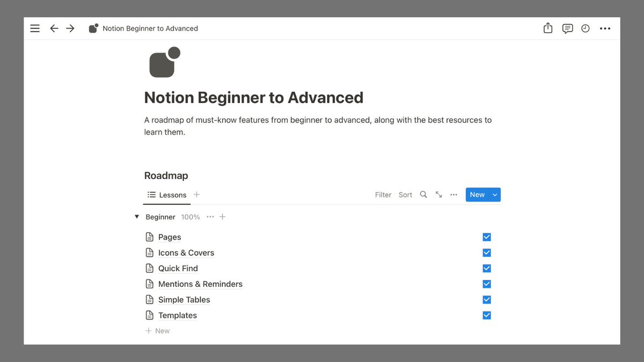Click the page icon beside Templates

pyautogui.click(x=150, y=315)
